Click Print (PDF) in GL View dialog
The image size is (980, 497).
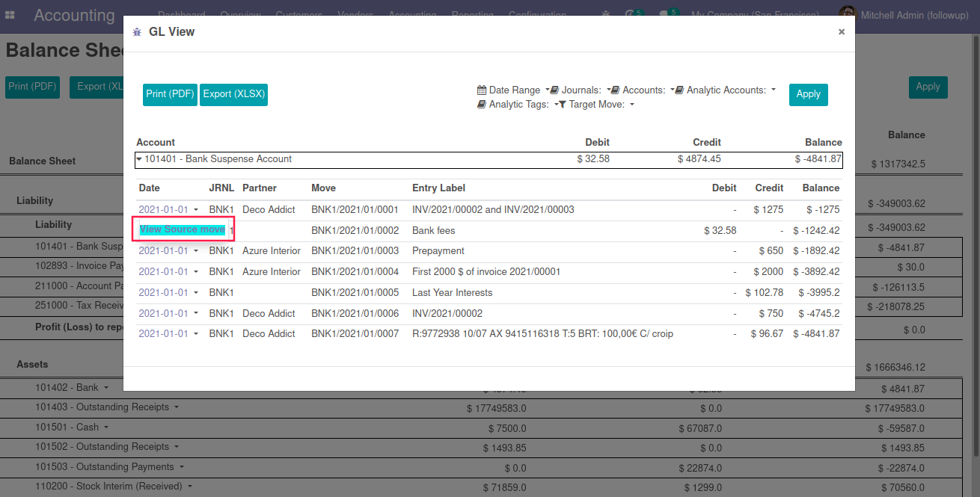point(170,95)
